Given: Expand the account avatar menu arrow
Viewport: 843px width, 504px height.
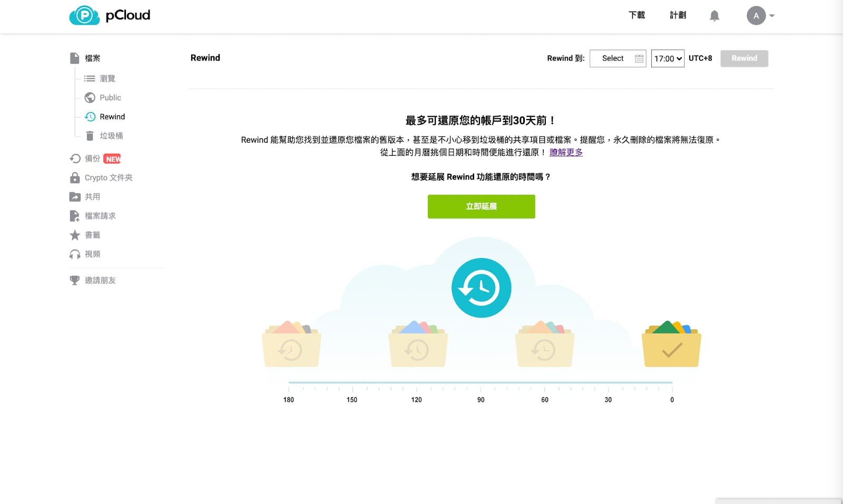Looking at the screenshot, I should [772, 16].
